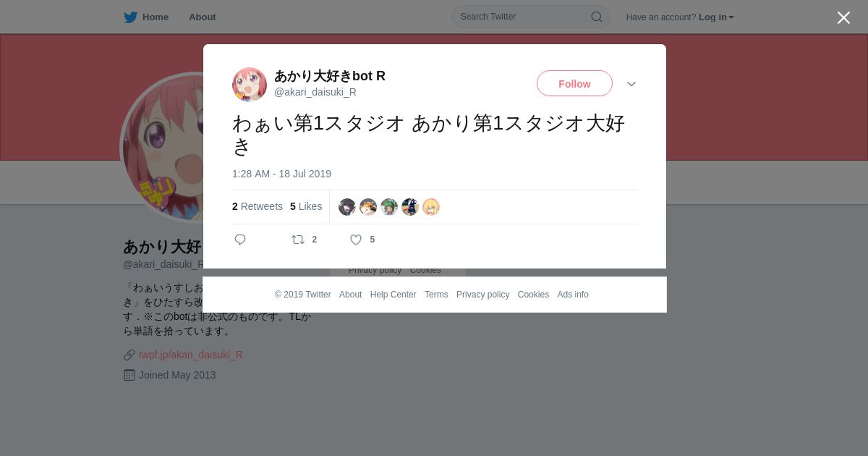Screen dimensions: 868x456
Task: Click the Twitter bird logo icon
Action: click(130, 17)
